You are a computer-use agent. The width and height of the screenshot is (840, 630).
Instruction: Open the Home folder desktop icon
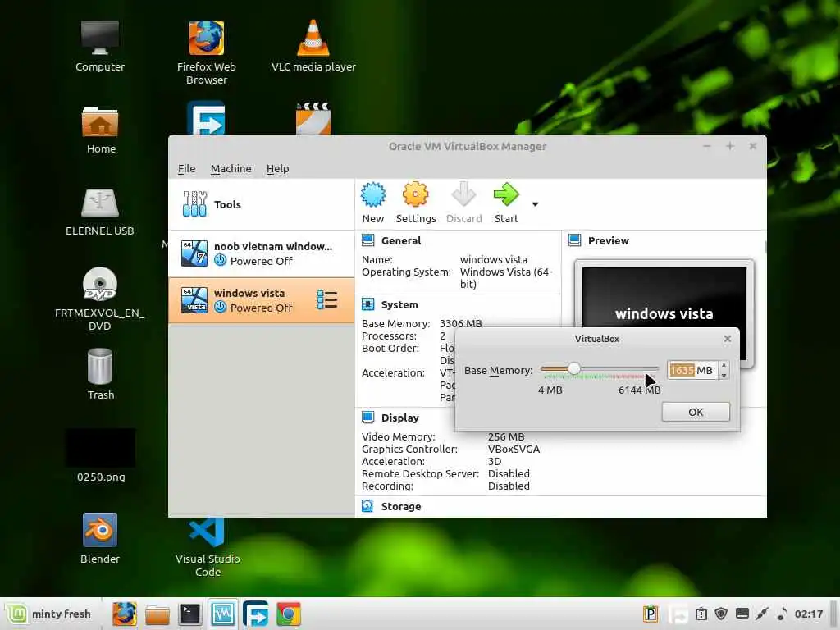(101, 130)
